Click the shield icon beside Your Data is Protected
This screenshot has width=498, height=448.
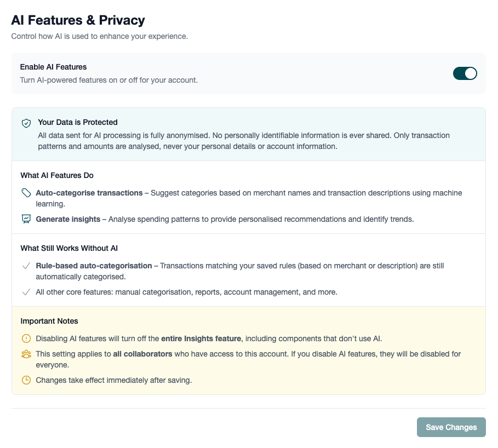[x=26, y=123]
